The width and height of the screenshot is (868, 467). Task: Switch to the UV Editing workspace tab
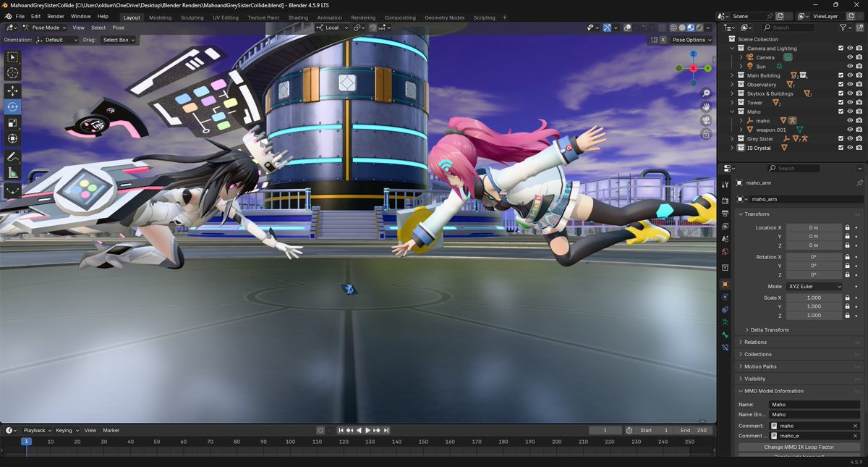(x=226, y=17)
